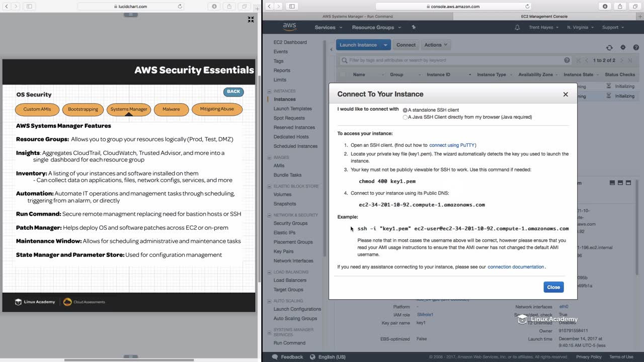Click the share icon in the AWS console Safari window
This screenshot has width=644, height=362.
pos(620,7)
